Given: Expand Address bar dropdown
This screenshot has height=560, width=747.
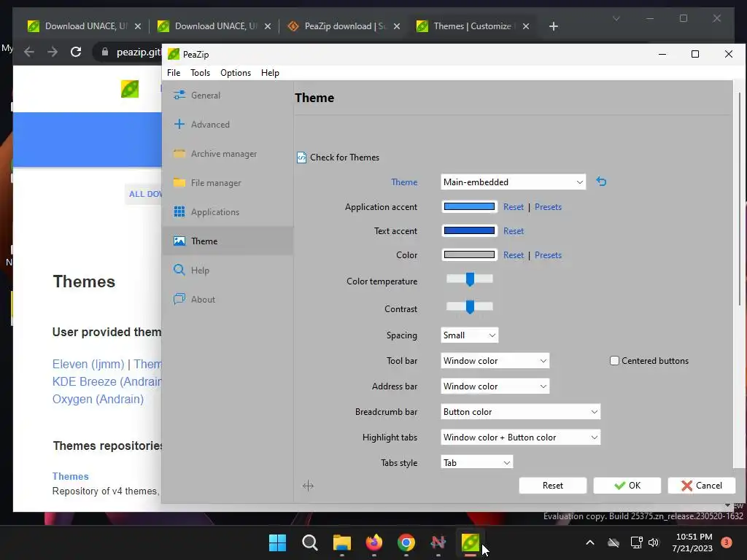Looking at the screenshot, I should click(x=495, y=386).
